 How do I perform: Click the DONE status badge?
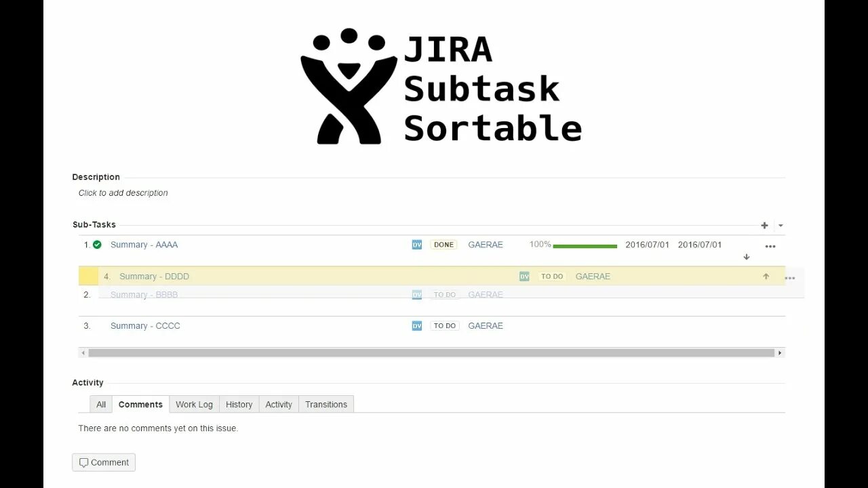click(x=443, y=245)
